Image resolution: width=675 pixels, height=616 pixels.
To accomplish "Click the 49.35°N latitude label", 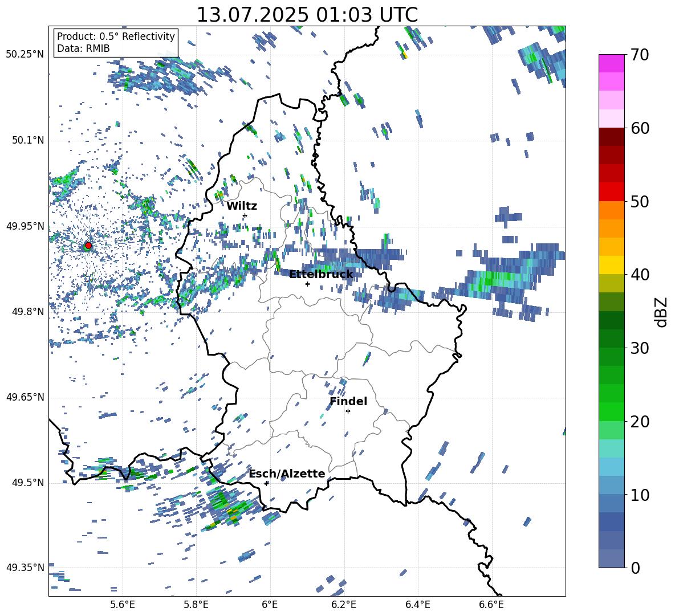I will tap(25, 568).
